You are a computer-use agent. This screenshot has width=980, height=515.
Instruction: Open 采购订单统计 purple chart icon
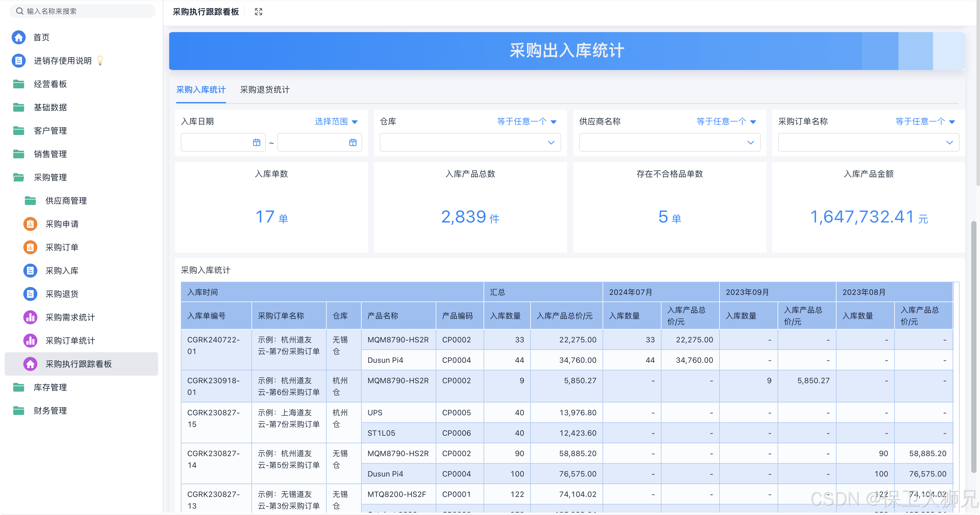click(30, 340)
